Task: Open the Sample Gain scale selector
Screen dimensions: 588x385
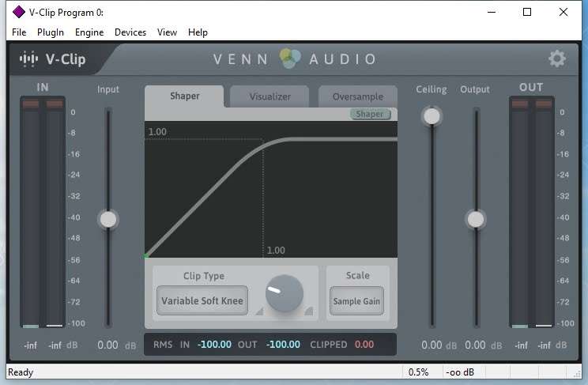Action: [356, 301]
